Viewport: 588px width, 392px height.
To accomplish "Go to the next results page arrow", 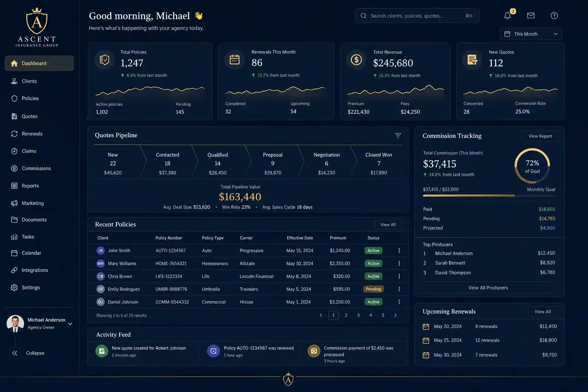I will 396,315.
